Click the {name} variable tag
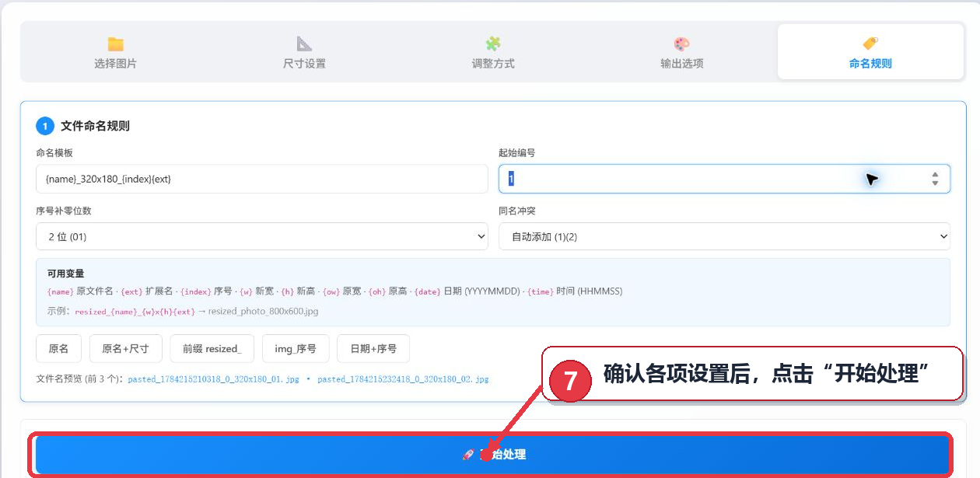The width and height of the screenshot is (980, 478). (x=61, y=291)
